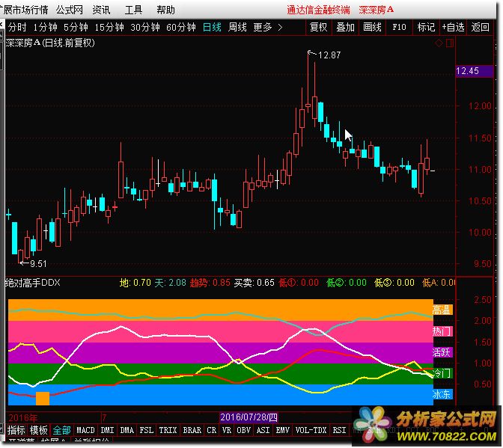Toggle the 复权 price adjustment button
The image size is (503, 448).
(x=319, y=27)
